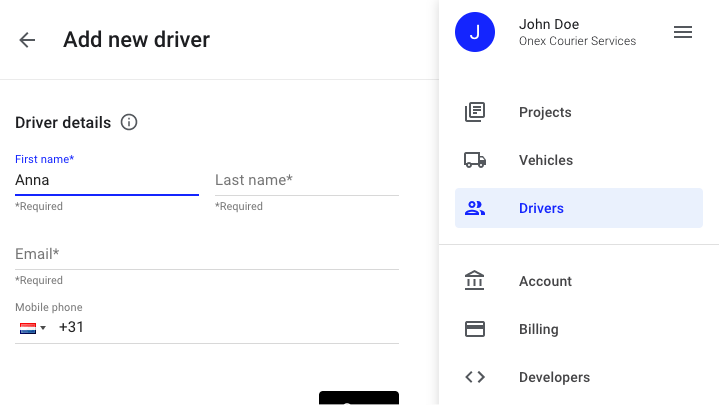Click the Add new driver heading
The image size is (719, 405).
(136, 39)
